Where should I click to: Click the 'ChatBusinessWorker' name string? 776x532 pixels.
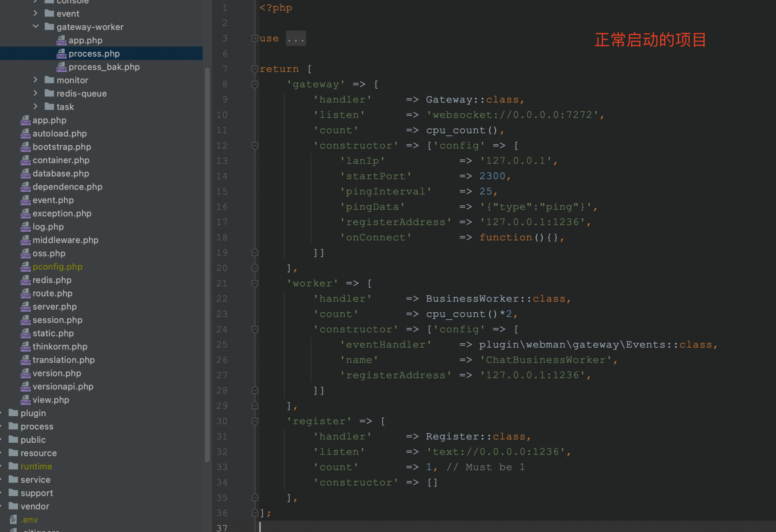(546, 360)
